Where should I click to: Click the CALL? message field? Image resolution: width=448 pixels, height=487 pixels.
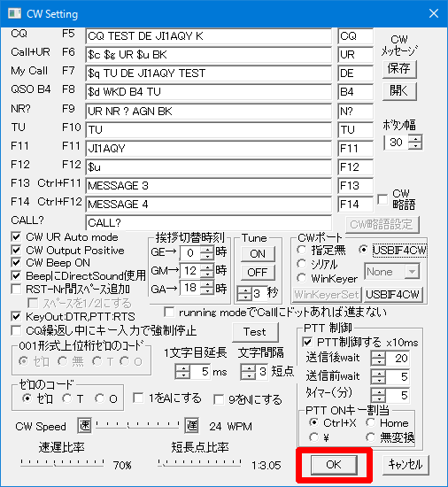click(x=208, y=222)
